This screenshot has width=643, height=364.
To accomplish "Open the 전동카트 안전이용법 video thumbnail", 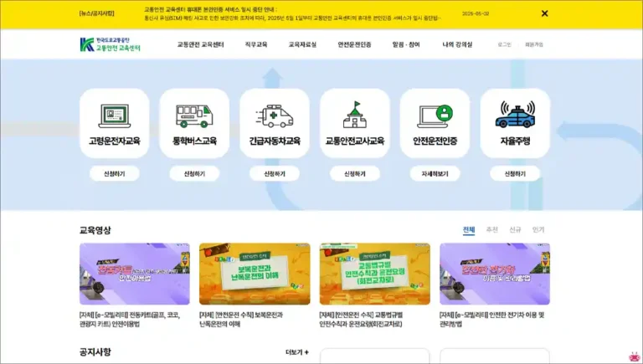I will click(135, 274).
